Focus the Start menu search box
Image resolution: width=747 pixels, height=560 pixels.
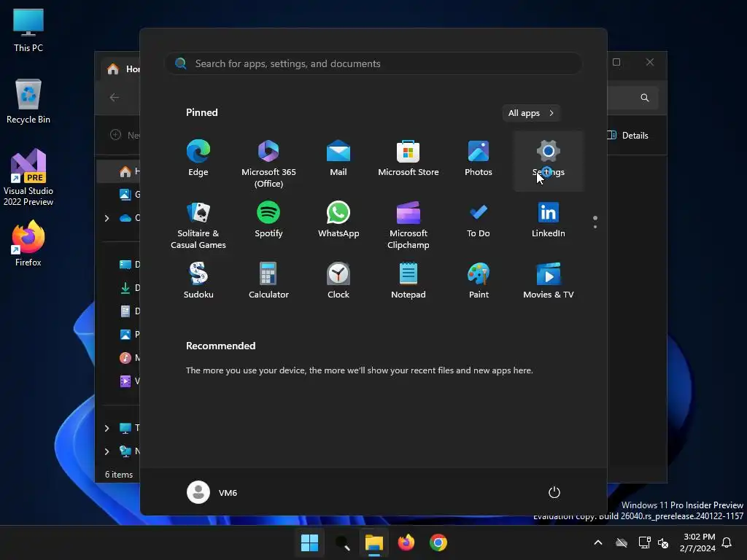pos(373,63)
